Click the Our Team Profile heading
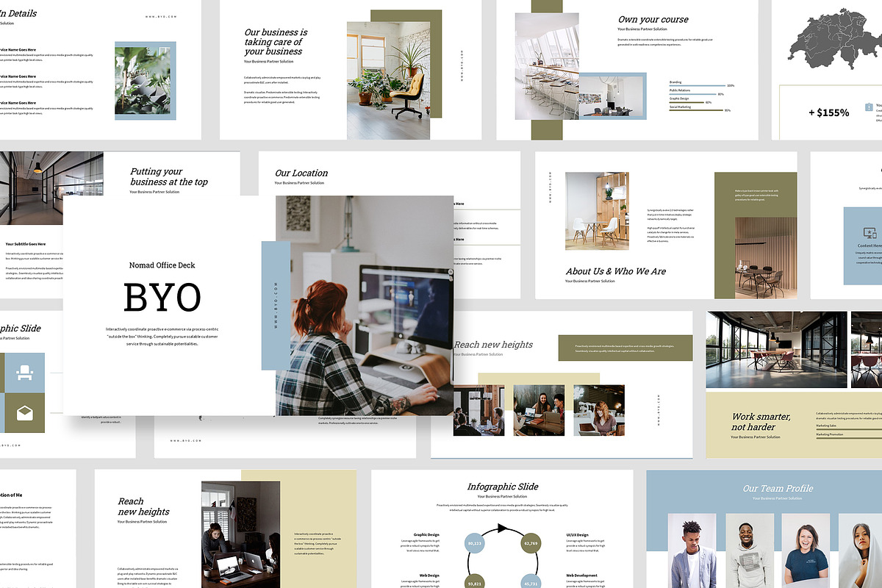The height and width of the screenshot is (588, 882). point(778,488)
